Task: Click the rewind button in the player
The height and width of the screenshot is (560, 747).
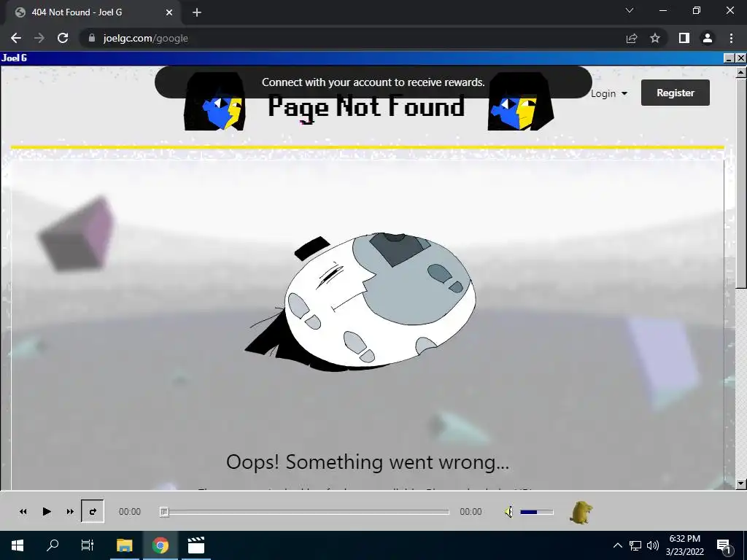Action: [23, 511]
